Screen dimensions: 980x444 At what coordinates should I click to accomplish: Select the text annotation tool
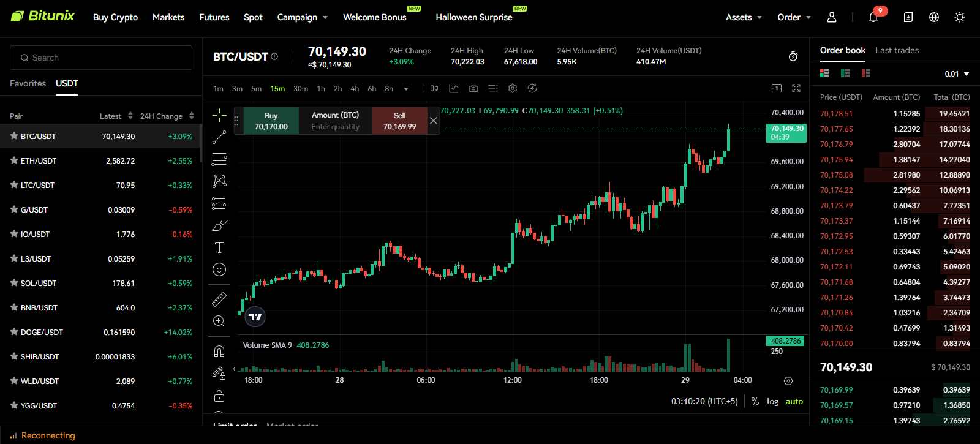(219, 247)
